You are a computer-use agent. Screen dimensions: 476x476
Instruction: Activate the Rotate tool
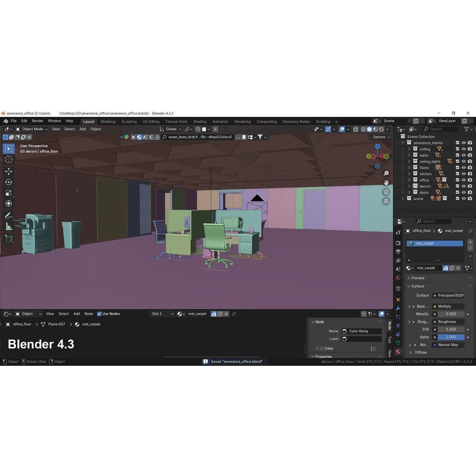(8, 182)
